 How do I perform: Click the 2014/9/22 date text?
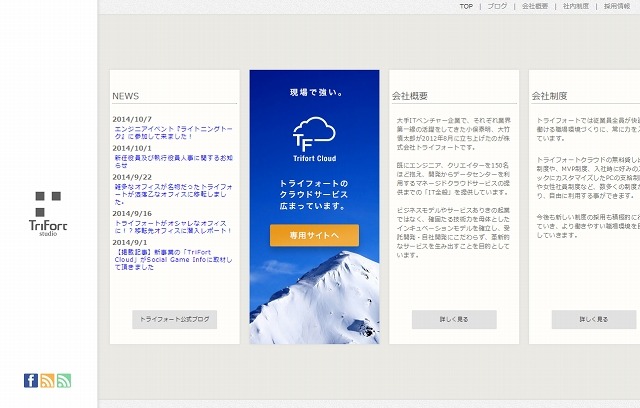click(132, 177)
